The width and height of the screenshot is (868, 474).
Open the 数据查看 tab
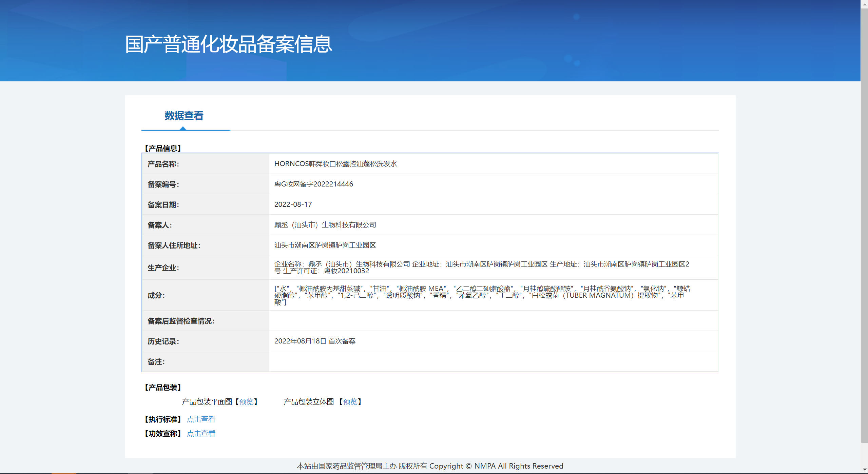click(x=184, y=116)
